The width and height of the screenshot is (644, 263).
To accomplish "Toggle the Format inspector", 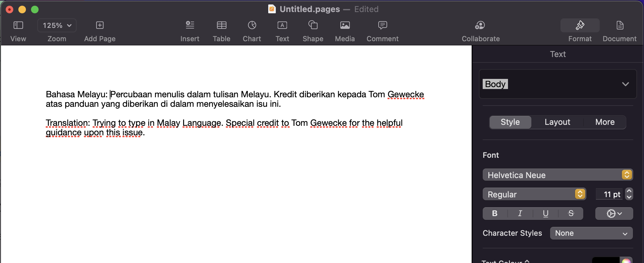I will [x=580, y=25].
